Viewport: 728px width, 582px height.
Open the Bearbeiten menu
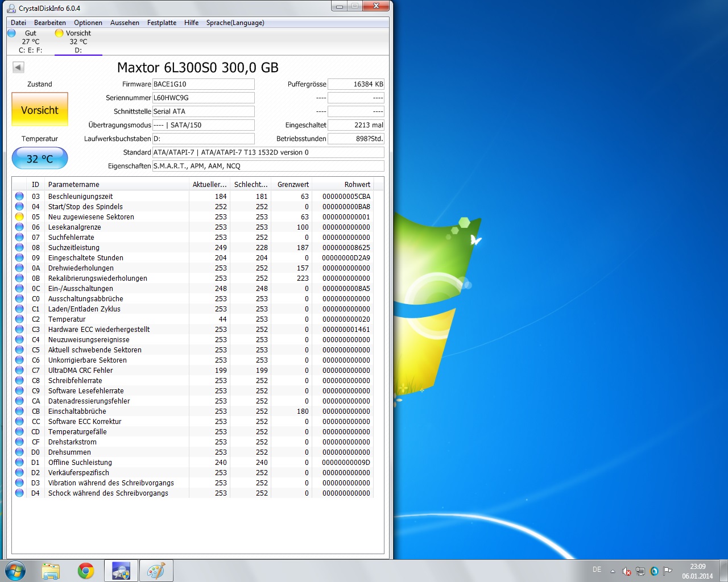pyautogui.click(x=50, y=23)
